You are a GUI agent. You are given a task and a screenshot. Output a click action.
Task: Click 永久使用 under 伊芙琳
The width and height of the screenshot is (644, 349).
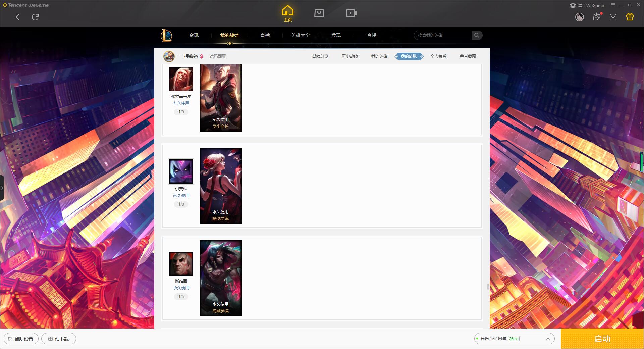pyautogui.click(x=181, y=196)
